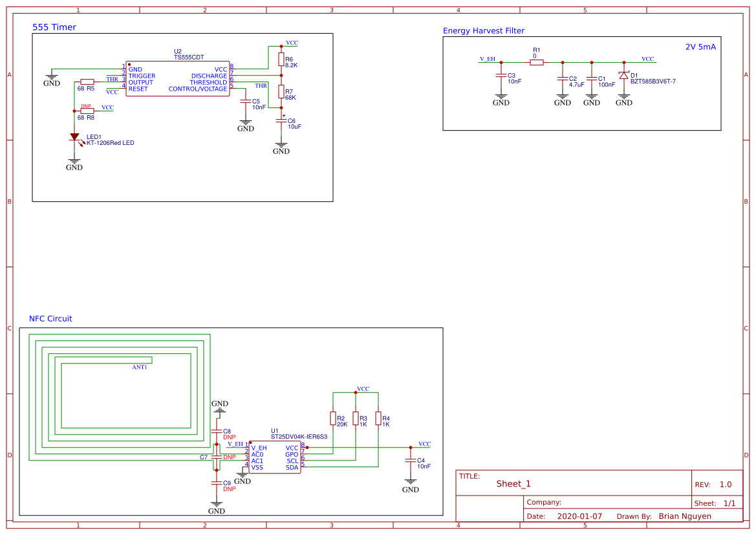Select the Sheet_1 title field

pos(513,484)
